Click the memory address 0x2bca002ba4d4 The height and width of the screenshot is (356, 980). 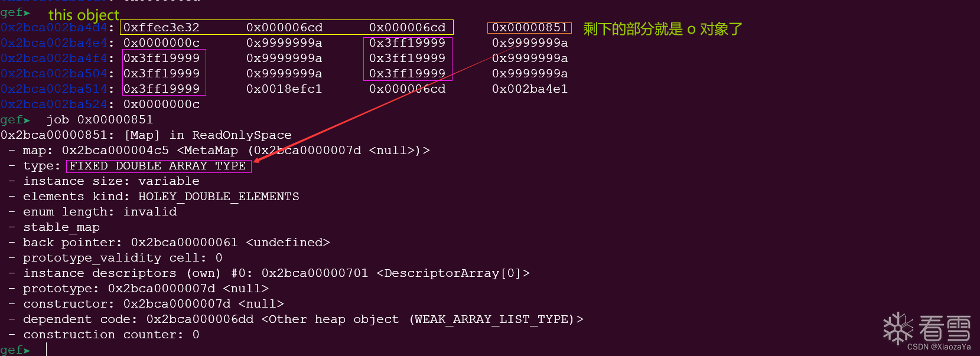point(54,27)
